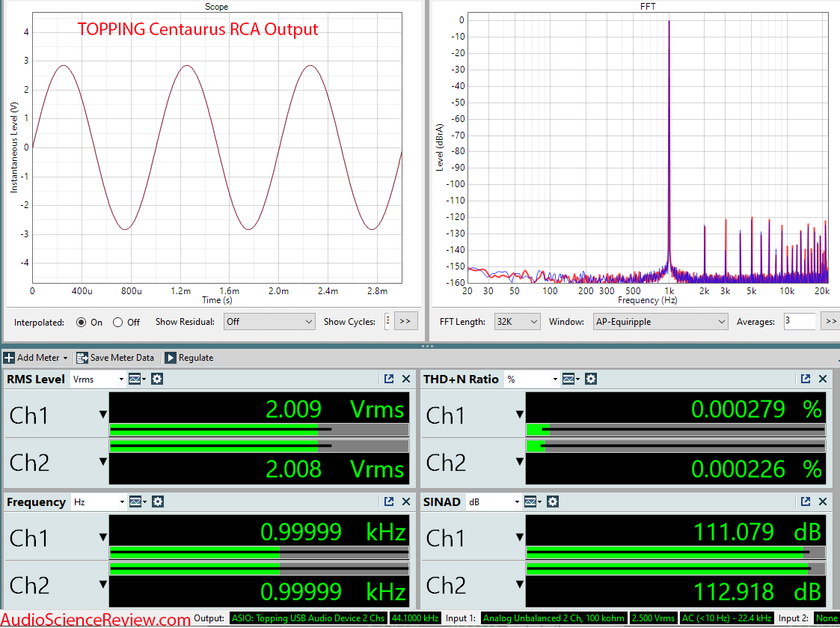This screenshot has width=840, height=628.
Task: Pop out the Frequency meter panel
Action: pos(390,502)
